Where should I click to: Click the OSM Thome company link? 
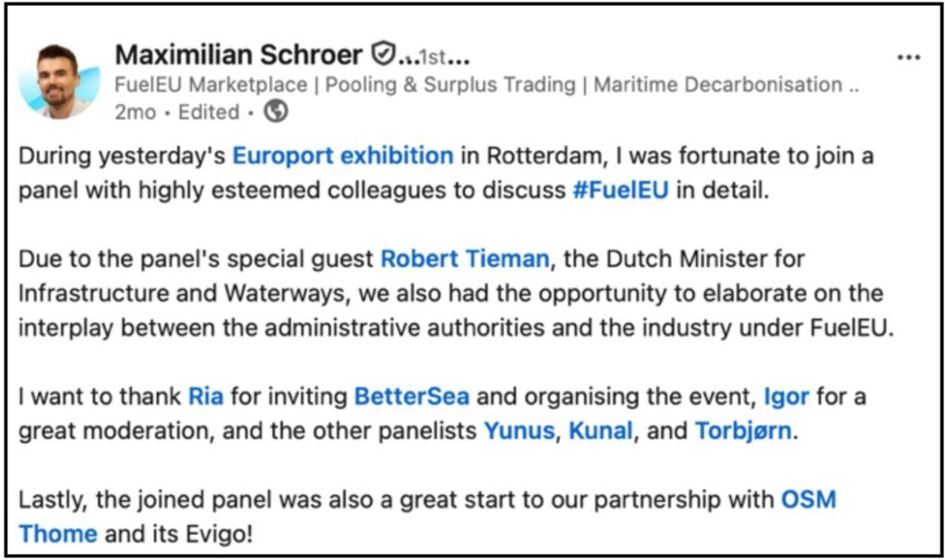(808, 500)
